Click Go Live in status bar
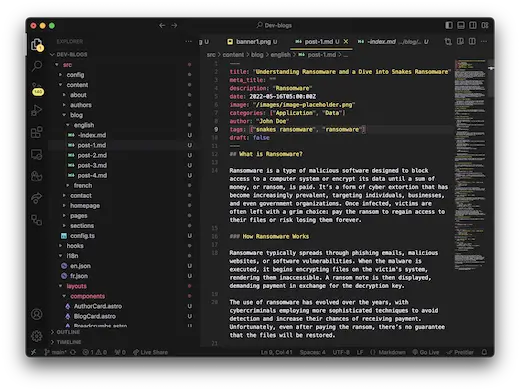 pyautogui.click(x=426, y=352)
